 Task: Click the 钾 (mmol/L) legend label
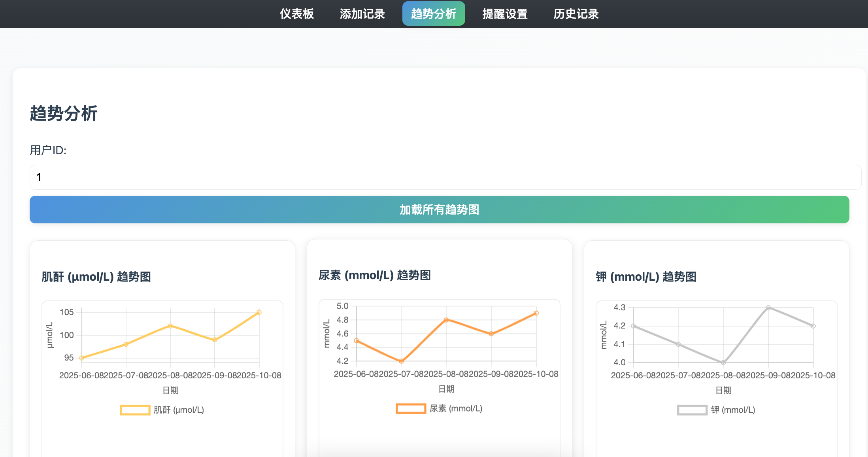(x=733, y=410)
